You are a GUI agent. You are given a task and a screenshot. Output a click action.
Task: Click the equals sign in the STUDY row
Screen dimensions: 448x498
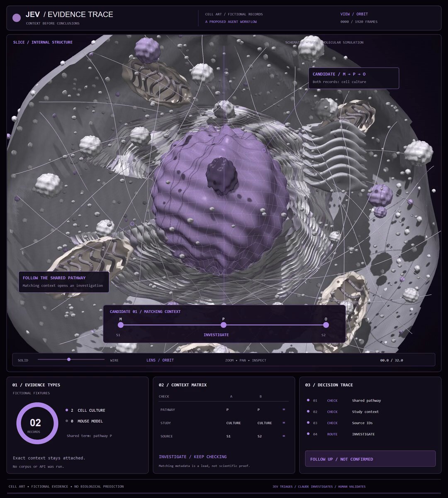[x=284, y=423]
